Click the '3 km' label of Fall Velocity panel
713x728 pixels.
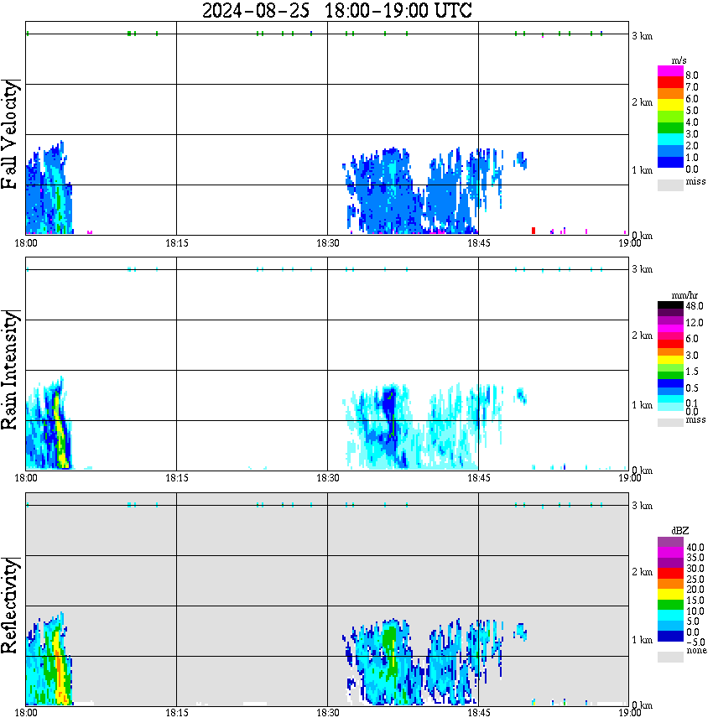coord(642,36)
